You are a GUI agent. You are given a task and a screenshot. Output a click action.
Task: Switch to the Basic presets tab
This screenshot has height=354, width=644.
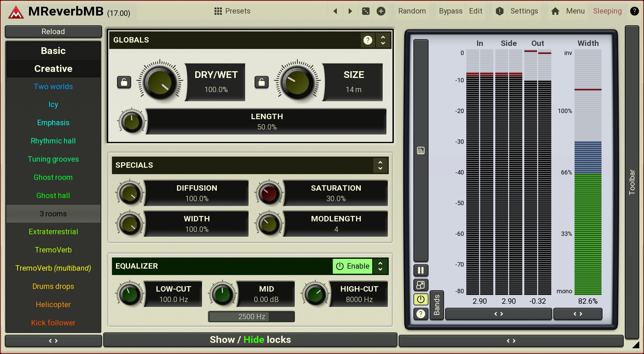[53, 51]
